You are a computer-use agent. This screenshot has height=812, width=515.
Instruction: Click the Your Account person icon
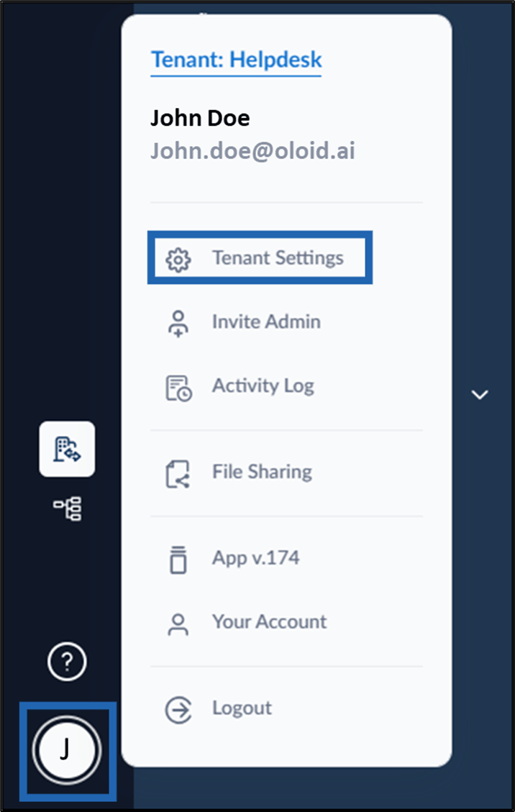tap(178, 624)
